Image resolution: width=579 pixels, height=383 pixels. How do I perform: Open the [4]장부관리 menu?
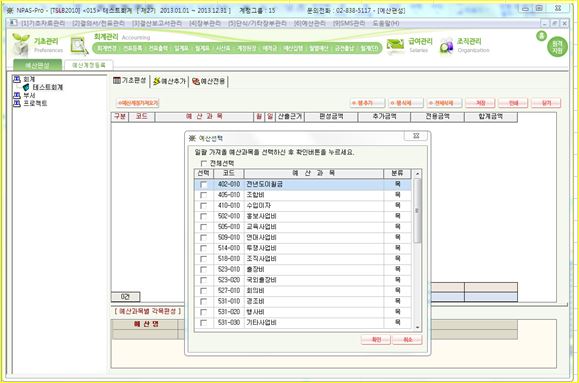tap(205, 23)
